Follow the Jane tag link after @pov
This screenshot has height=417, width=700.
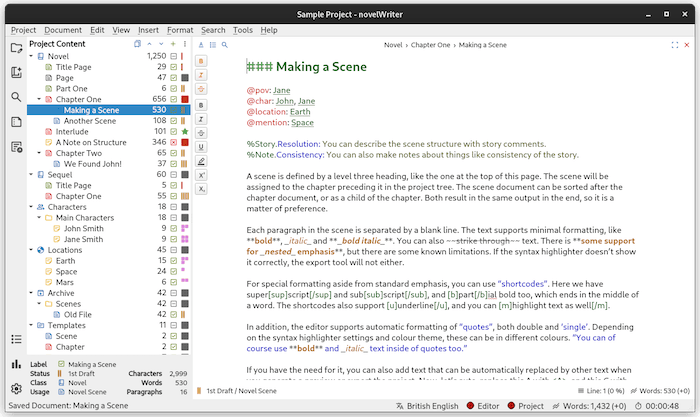[282, 90]
